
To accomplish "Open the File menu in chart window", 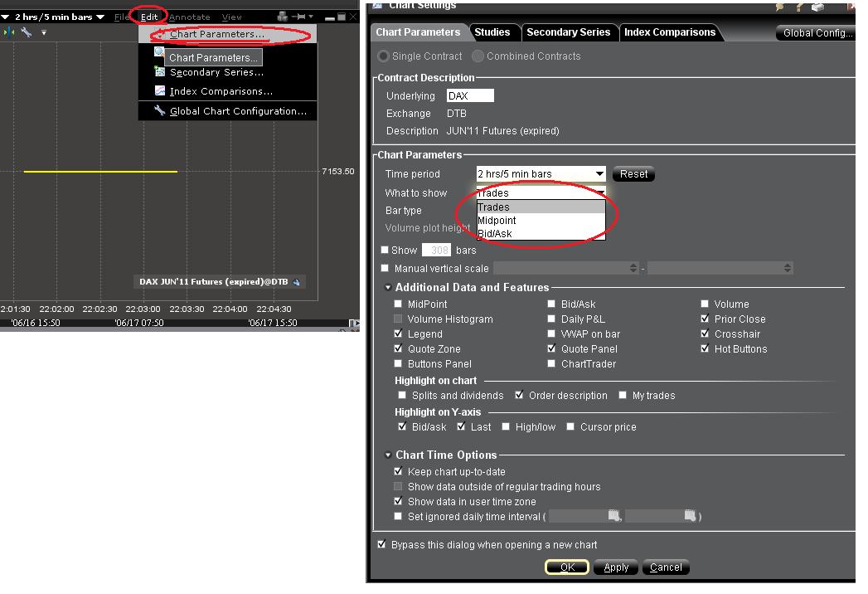I will click(x=121, y=17).
